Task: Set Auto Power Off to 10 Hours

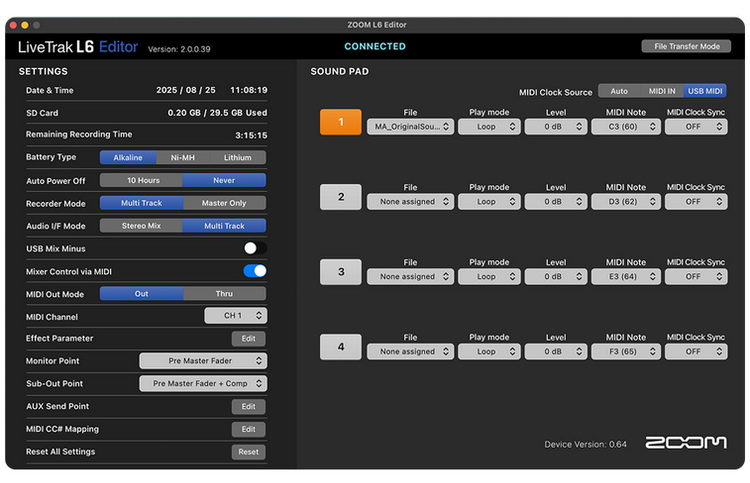Action: pyautogui.click(x=141, y=180)
